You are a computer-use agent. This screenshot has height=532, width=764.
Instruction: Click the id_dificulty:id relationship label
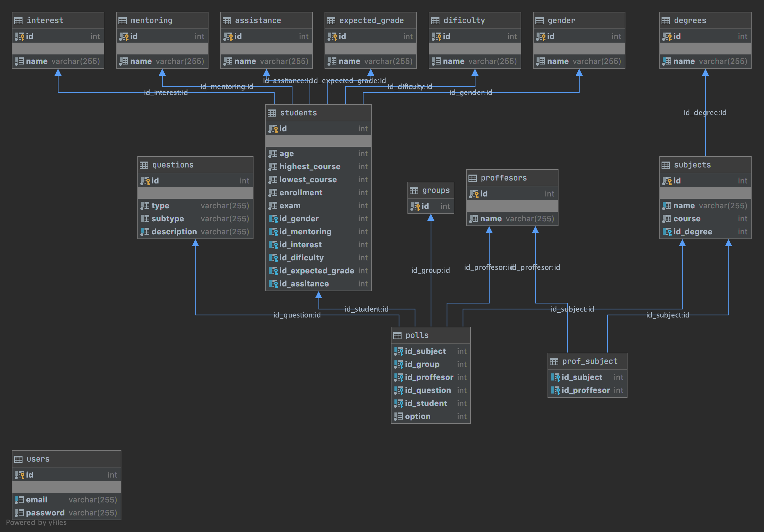(x=410, y=87)
